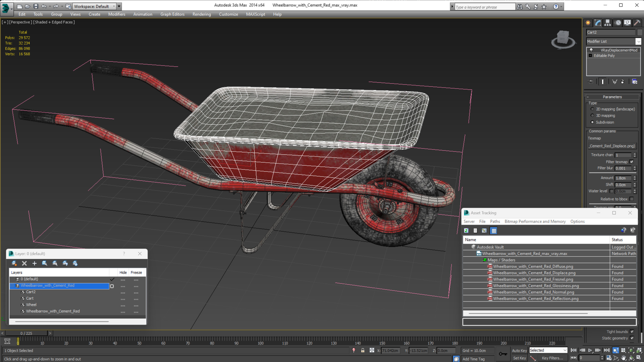Open the Motion command panel tab
The height and width of the screenshot is (362, 644).
(618, 23)
